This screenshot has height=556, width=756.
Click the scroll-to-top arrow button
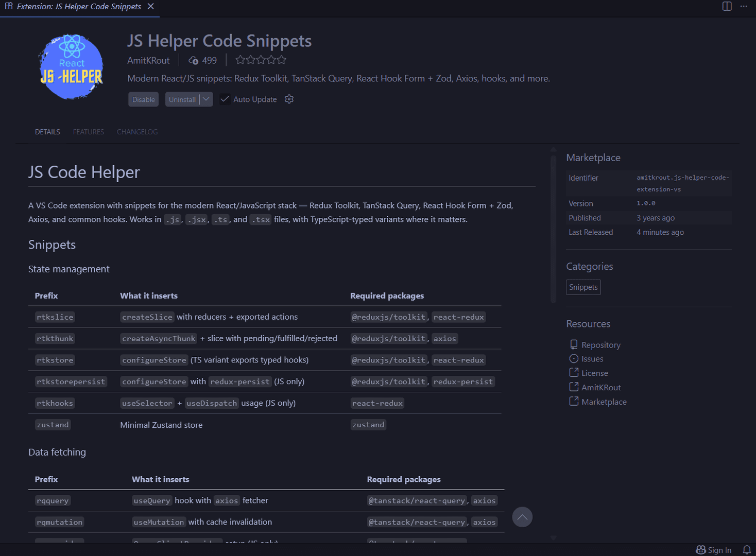pyautogui.click(x=522, y=517)
